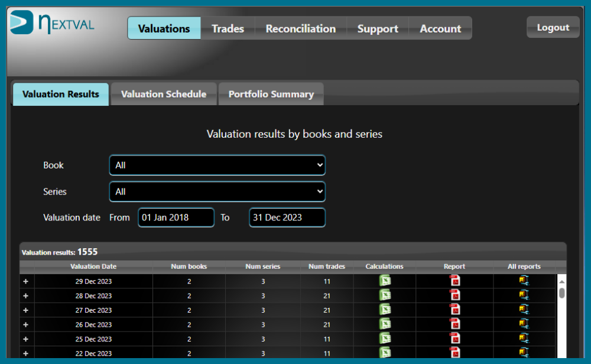Switch to the Valuation Schedule tab

pyautogui.click(x=164, y=94)
